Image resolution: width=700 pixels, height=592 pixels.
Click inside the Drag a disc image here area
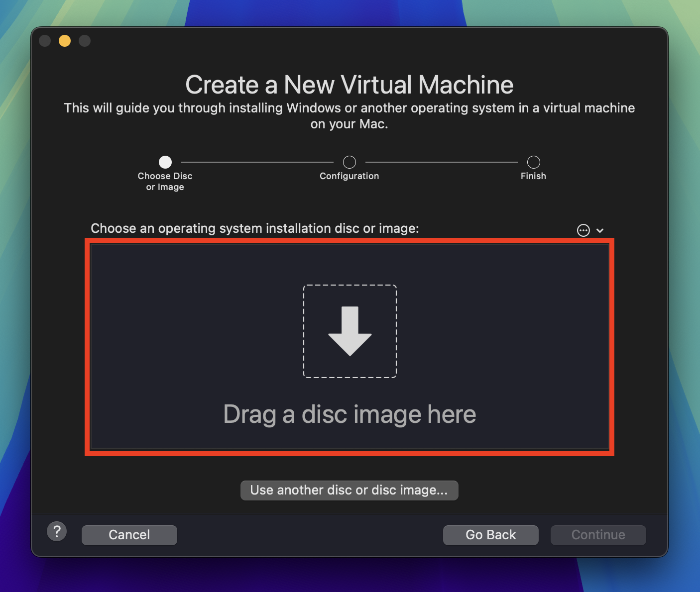pyautogui.click(x=350, y=414)
